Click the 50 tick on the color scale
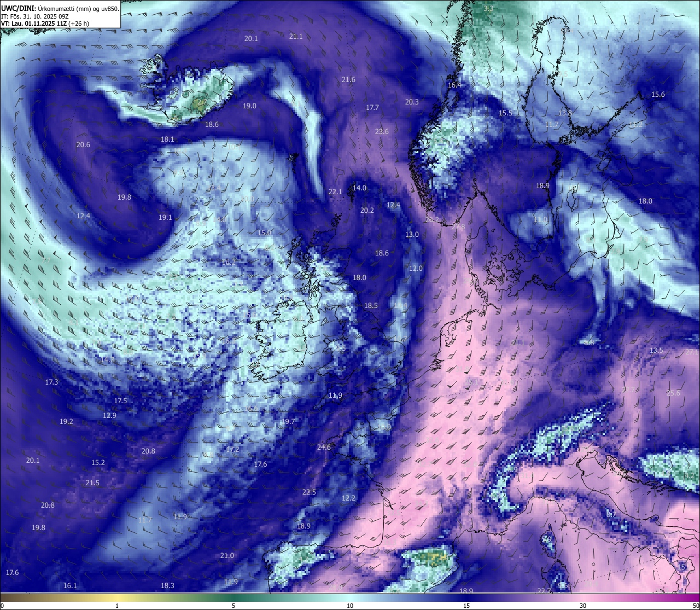700x610 pixels. (695, 606)
